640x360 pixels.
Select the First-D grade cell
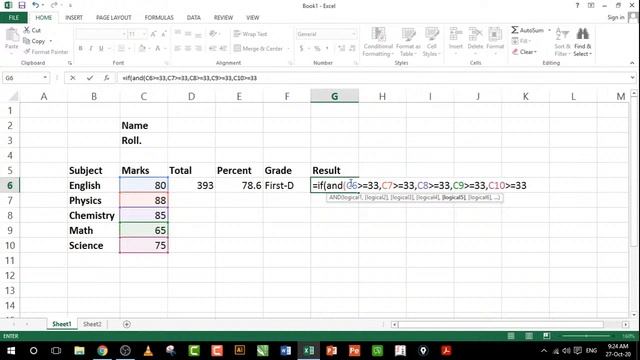tap(287, 186)
